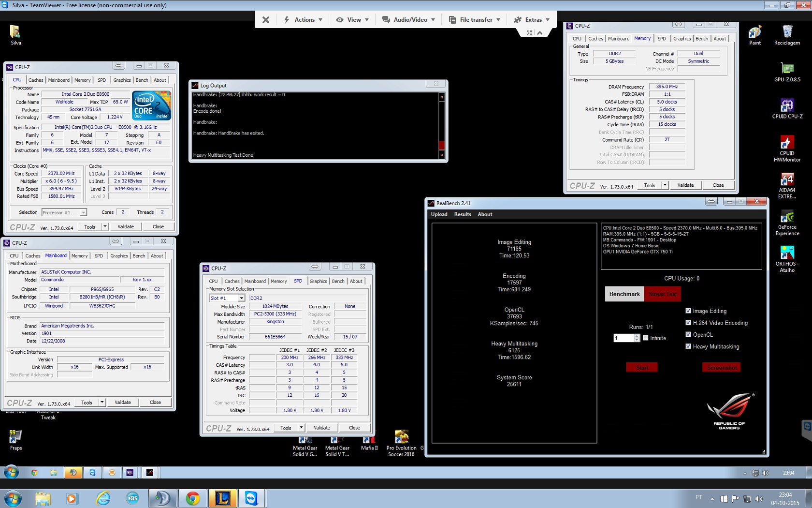Switch to Caches tab in CPU-Z CPU window
Viewport: 812px width, 508px height.
35,80
